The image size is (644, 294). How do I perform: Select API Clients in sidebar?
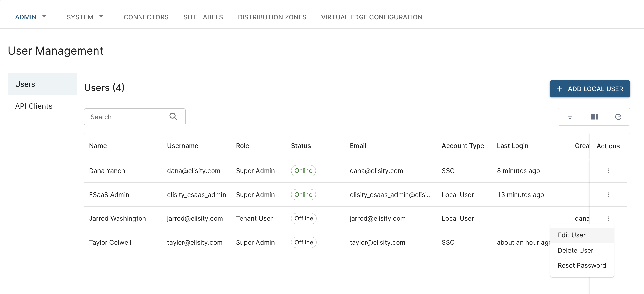click(x=34, y=106)
